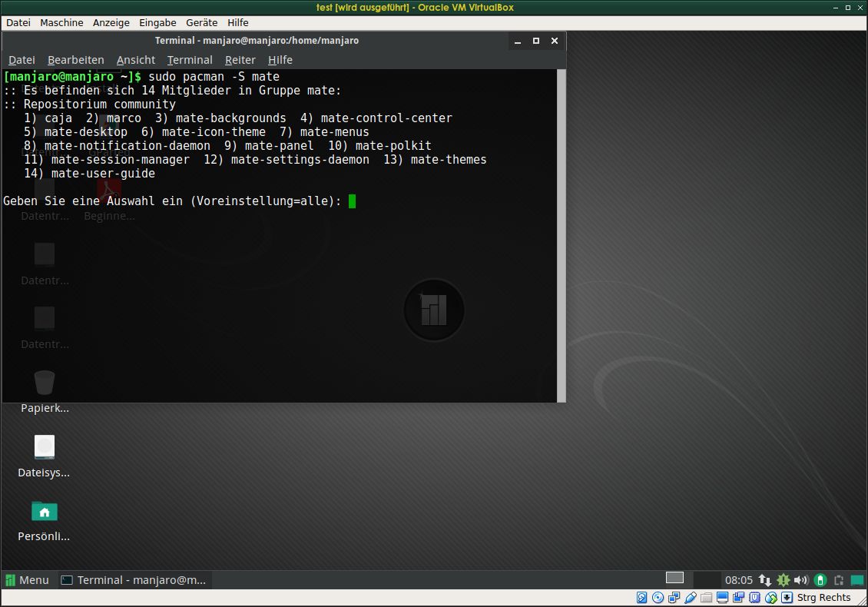The image size is (868, 607).
Task: Expand the VirtualBox Geräte menu
Action: click(x=201, y=23)
